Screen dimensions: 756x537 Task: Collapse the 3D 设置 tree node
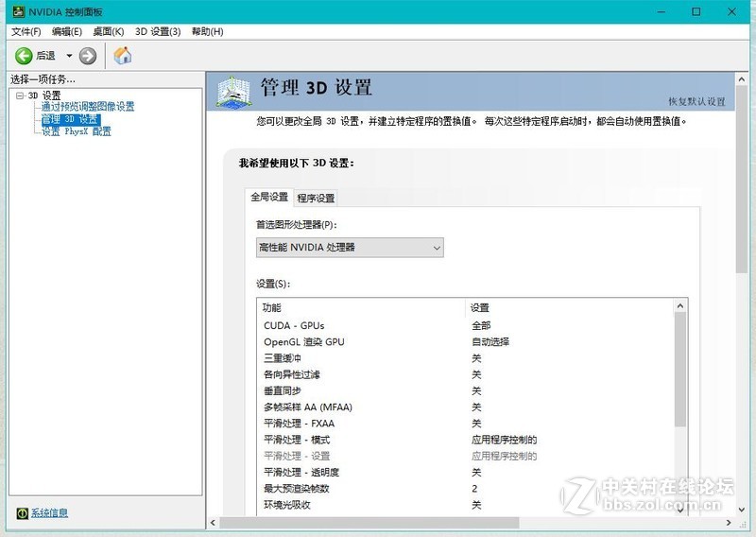coord(20,95)
